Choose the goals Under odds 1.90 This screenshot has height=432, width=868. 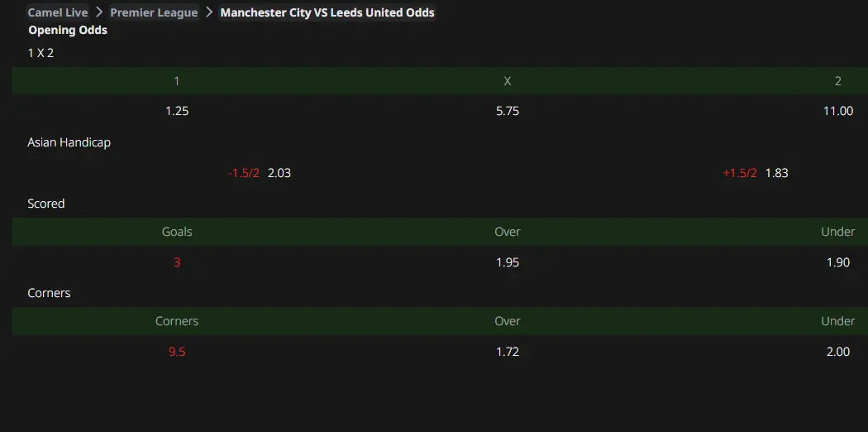coord(838,262)
